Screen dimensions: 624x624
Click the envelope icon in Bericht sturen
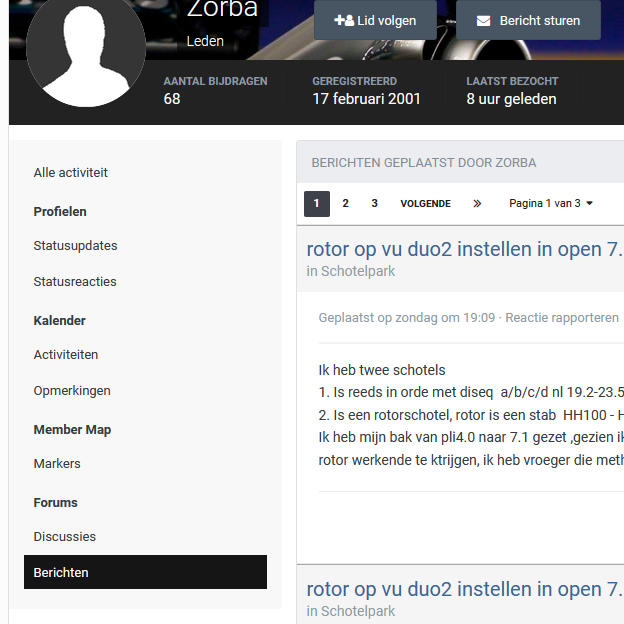pyautogui.click(x=483, y=21)
